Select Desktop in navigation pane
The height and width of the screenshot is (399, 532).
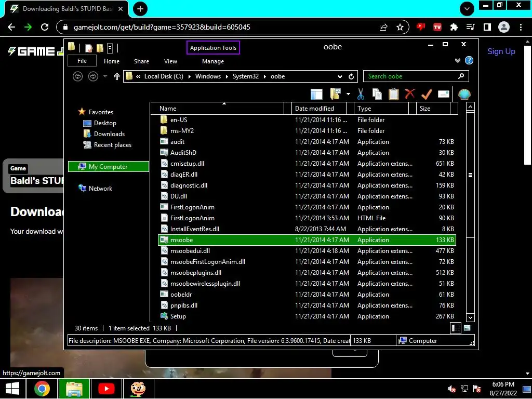pos(105,123)
